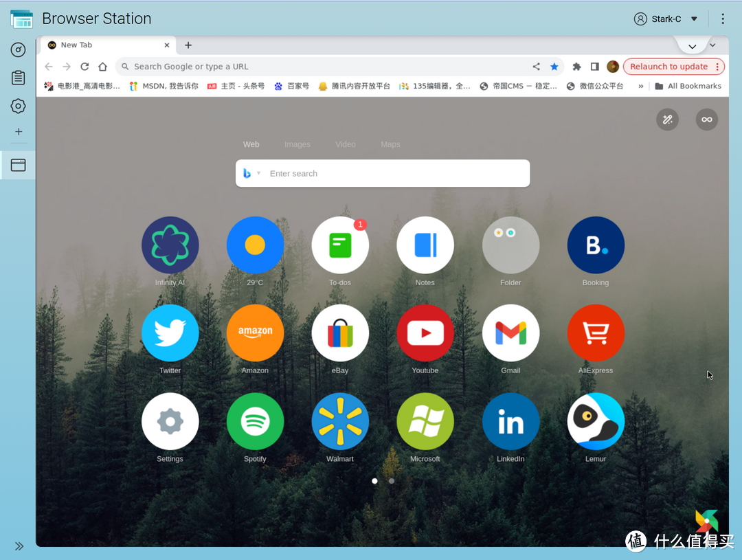This screenshot has height=560, width=742.
Task: Open Browser Station clipboard sidebar icon
Action: tap(18, 78)
